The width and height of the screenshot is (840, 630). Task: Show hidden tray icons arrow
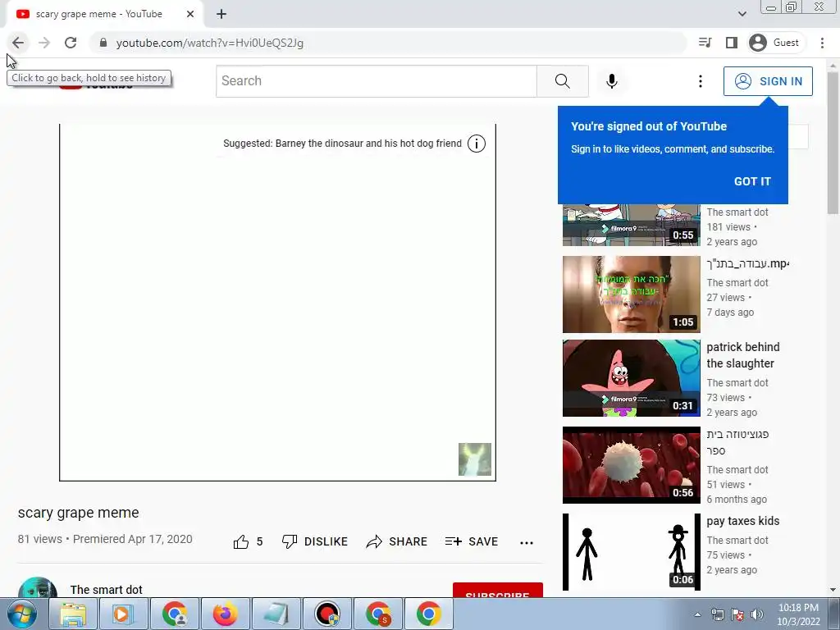click(697, 614)
